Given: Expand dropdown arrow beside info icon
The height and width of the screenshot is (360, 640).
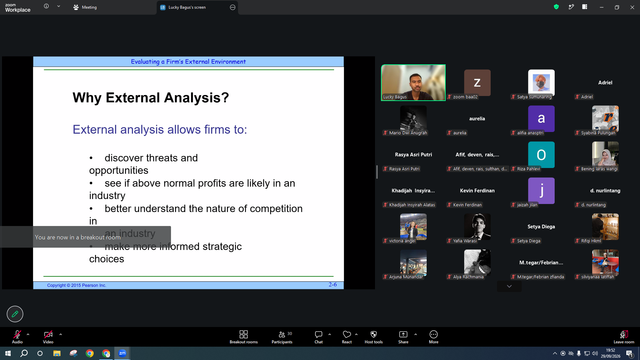Looking at the screenshot, I should pos(58,7).
